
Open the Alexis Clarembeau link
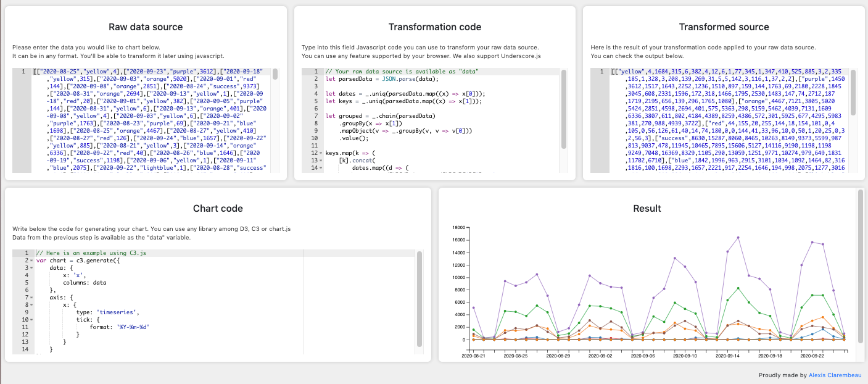[x=837, y=375]
